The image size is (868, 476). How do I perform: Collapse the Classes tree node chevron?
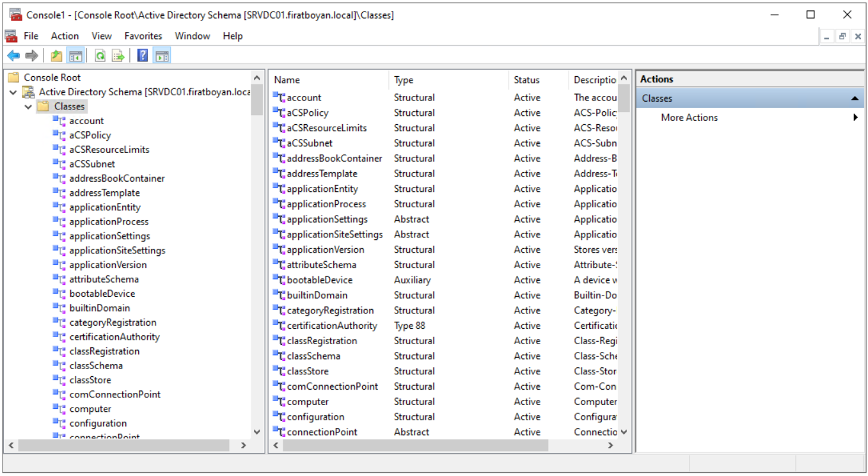point(28,107)
